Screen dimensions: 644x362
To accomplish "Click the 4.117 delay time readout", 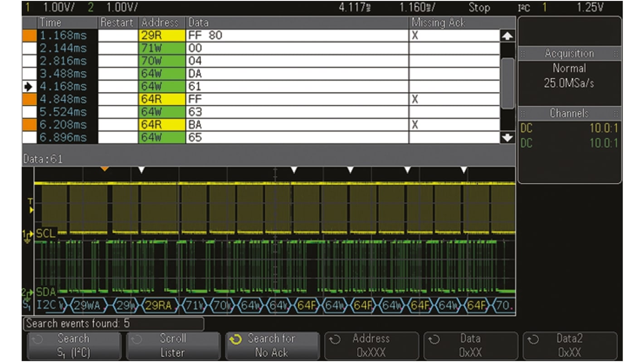I will point(355,7).
